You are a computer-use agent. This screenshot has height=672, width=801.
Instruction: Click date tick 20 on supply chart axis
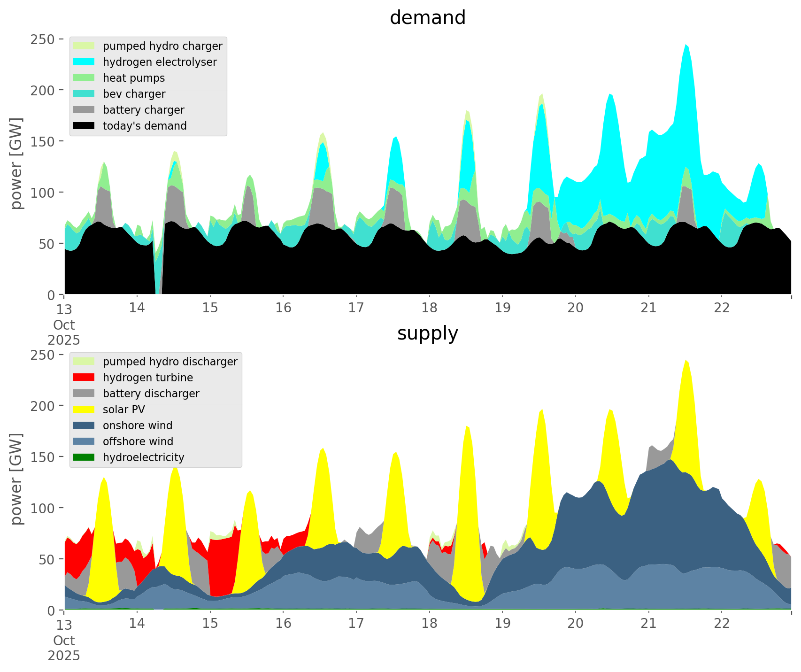(x=575, y=624)
